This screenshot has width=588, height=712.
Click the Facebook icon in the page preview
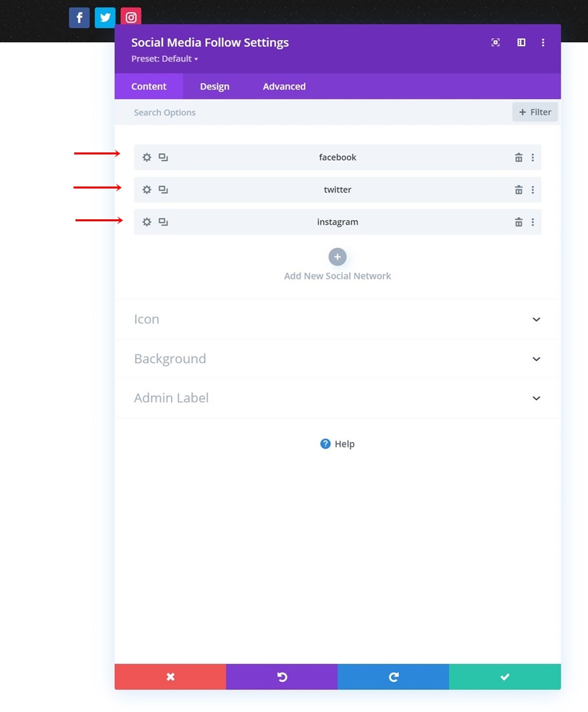coord(80,17)
